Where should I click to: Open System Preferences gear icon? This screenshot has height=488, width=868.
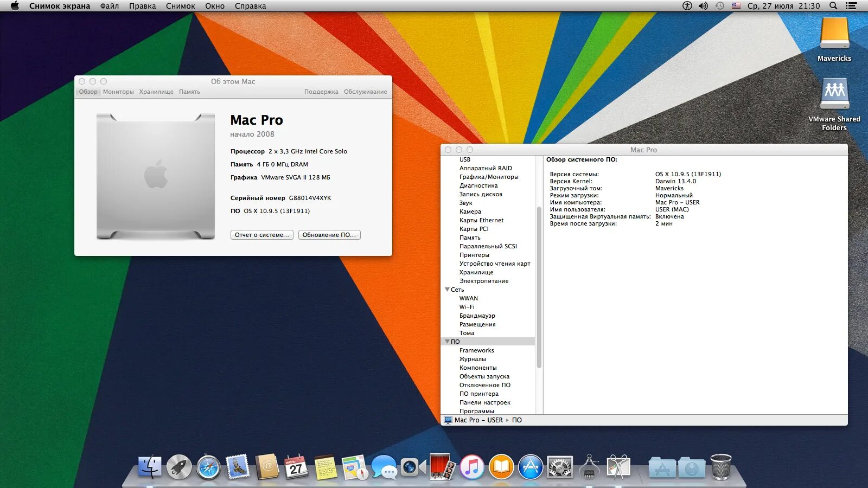click(560, 466)
